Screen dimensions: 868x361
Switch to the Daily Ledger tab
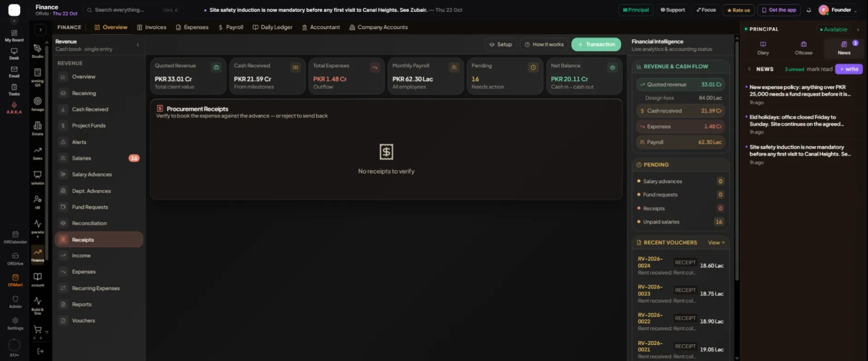click(273, 27)
